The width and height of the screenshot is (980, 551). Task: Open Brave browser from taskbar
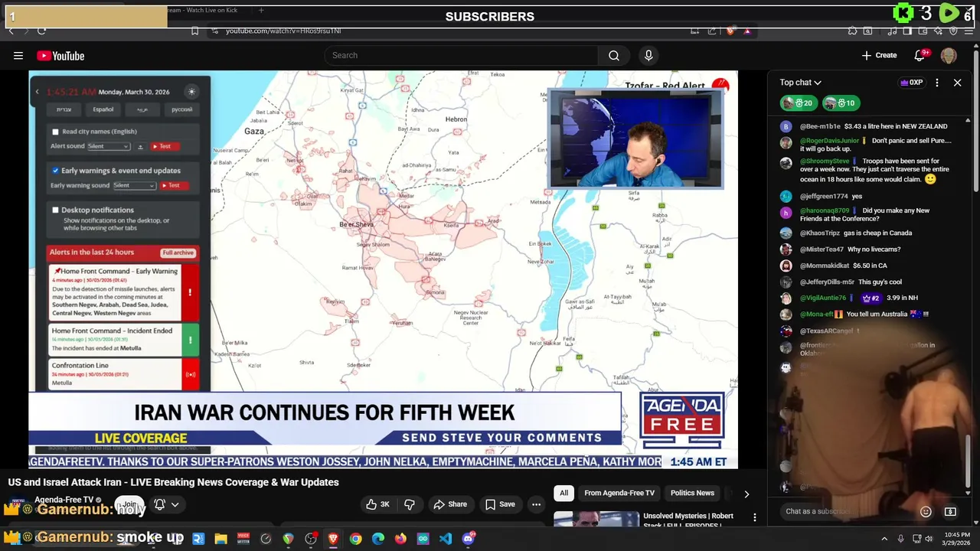pos(333,539)
